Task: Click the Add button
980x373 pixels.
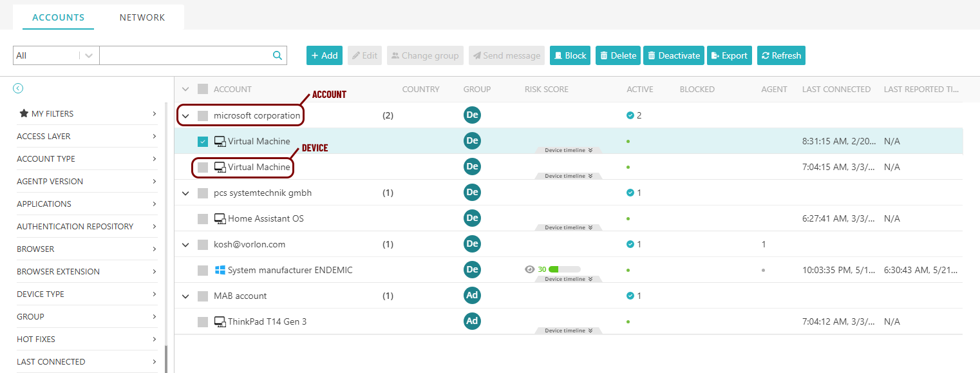Action: coord(325,55)
